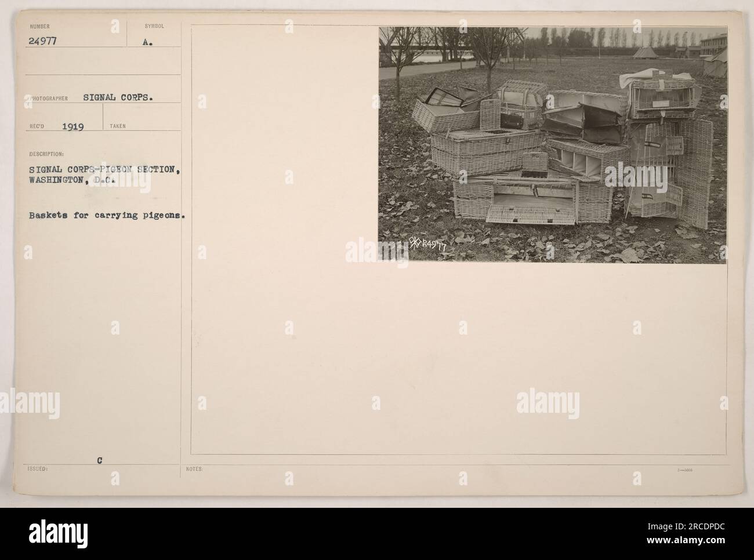754x560 pixels.
Task: Click the TAKEN field label
Action: (x=117, y=126)
